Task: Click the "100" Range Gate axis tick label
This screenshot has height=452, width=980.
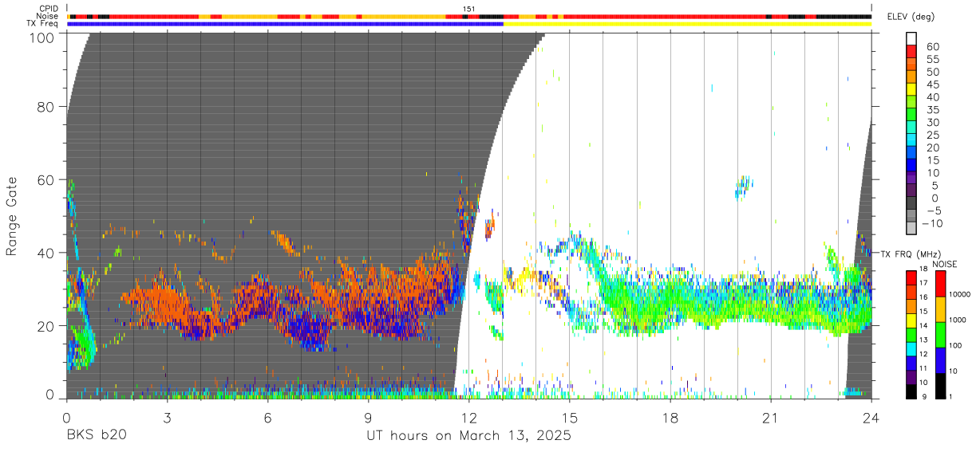Action: [x=41, y=37]
